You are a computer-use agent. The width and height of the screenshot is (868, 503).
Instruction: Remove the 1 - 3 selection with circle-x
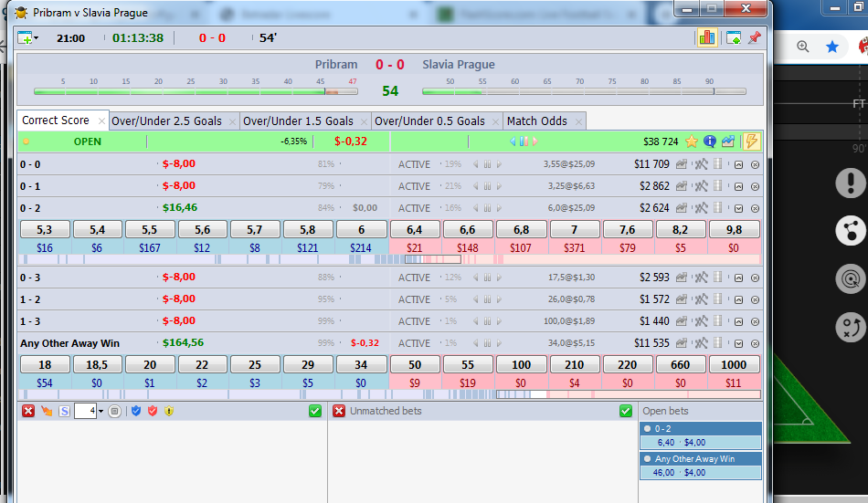(755, 321)
